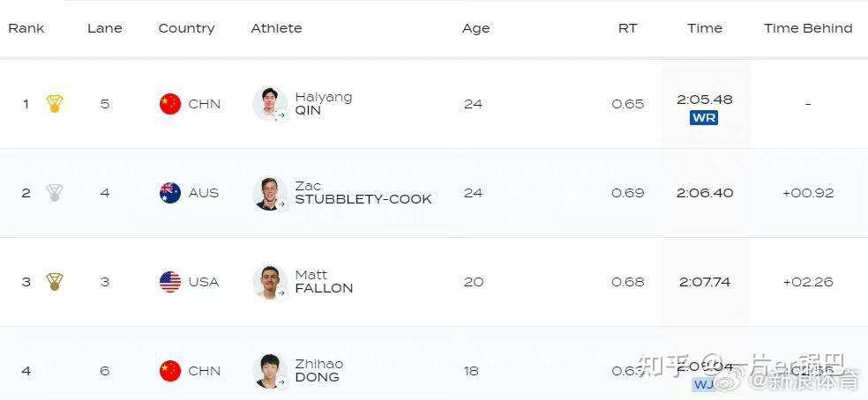Click the Time Behind column header
This screenshot has width=868, height=400.
click(808, 28)
